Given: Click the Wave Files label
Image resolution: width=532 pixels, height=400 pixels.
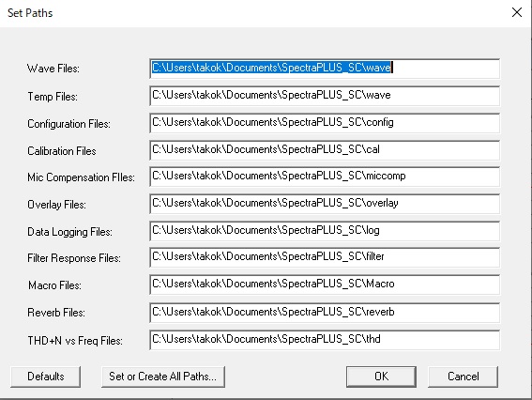Looking at the screenshot, I should click(x=53, y=69).
